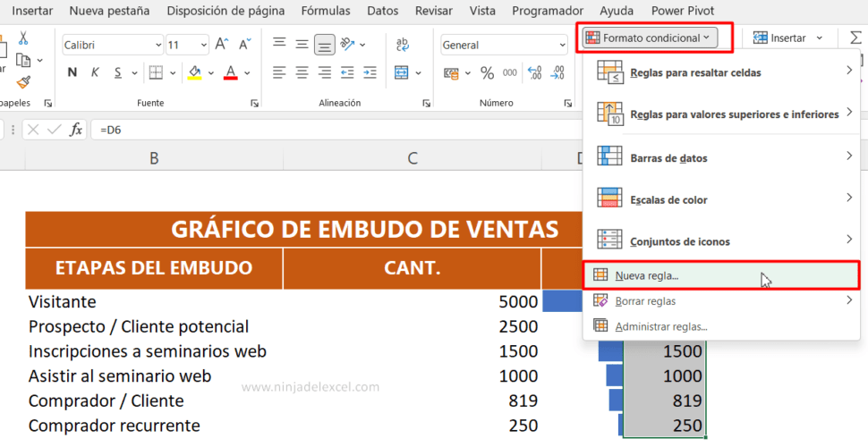Open Alineación group dialog launcher
This screenshot has height=447, width=868.
pyautogui.click(x=426, y=103)
